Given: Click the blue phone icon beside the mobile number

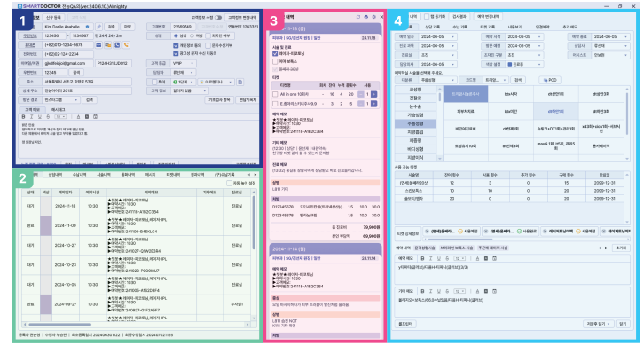Looking at the screenshot, I should pyautogui.click(x=117, y=45).
